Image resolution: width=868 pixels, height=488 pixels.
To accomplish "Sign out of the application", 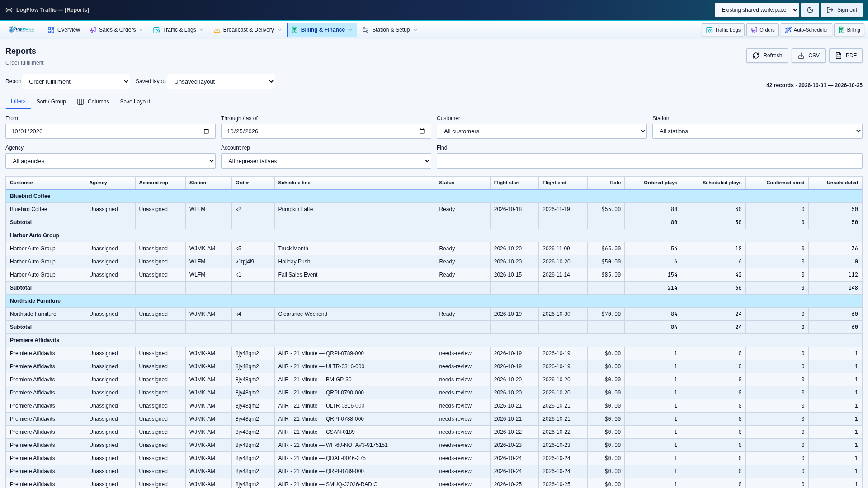I will click(841, 10).
